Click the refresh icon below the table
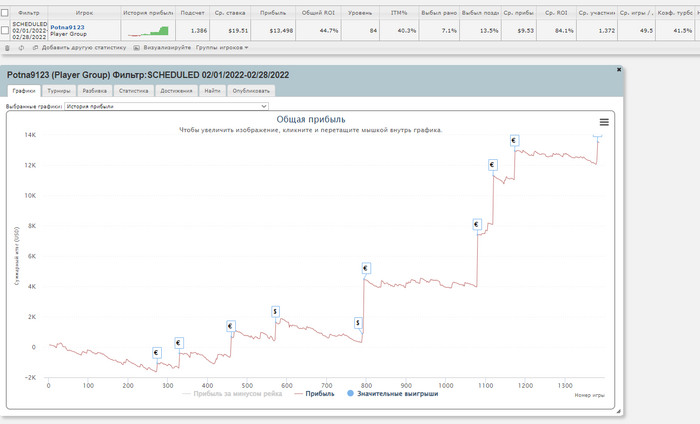 coord(21,48)
